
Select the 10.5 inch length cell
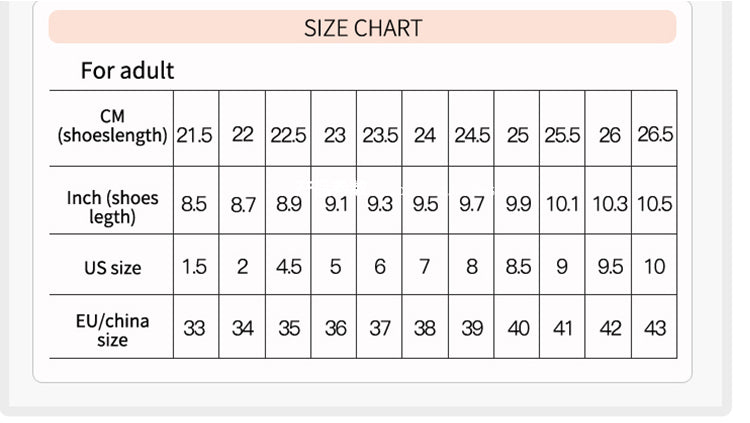coord(655,205)
